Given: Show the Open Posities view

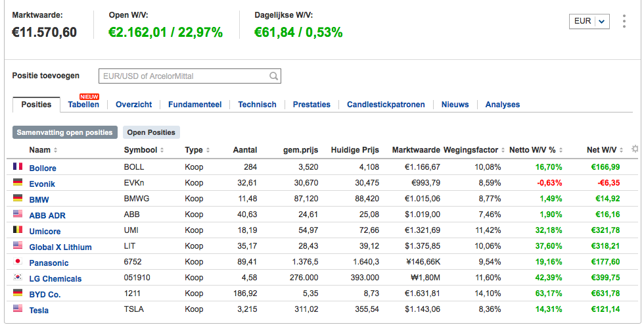Looking at the screenshot, I should click(x=151, y=132).
